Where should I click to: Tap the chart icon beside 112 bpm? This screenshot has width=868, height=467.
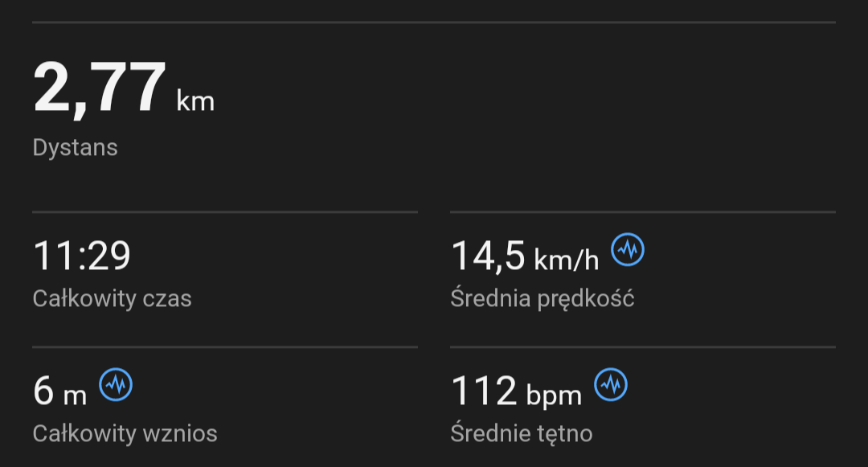click(x=611, y=386)
